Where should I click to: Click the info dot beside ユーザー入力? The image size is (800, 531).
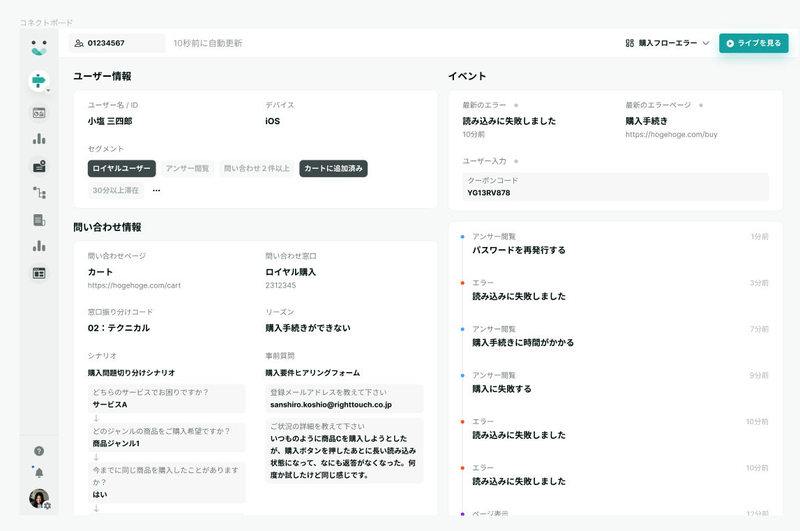(x=516, y=161)
